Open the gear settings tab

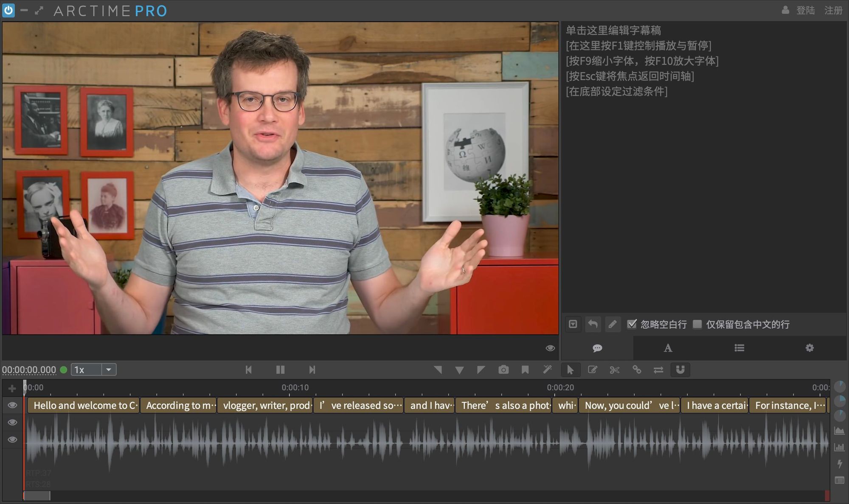(810, 348)
